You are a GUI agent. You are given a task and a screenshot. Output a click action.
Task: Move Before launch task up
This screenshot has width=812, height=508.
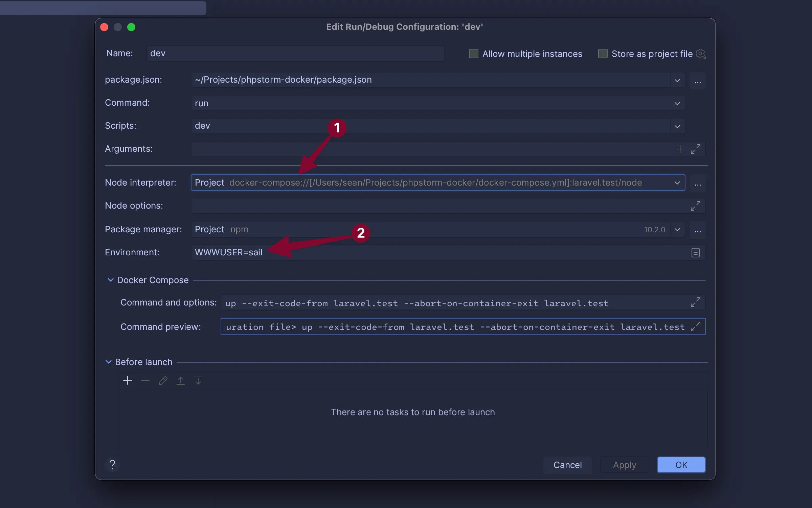point(181,381)
